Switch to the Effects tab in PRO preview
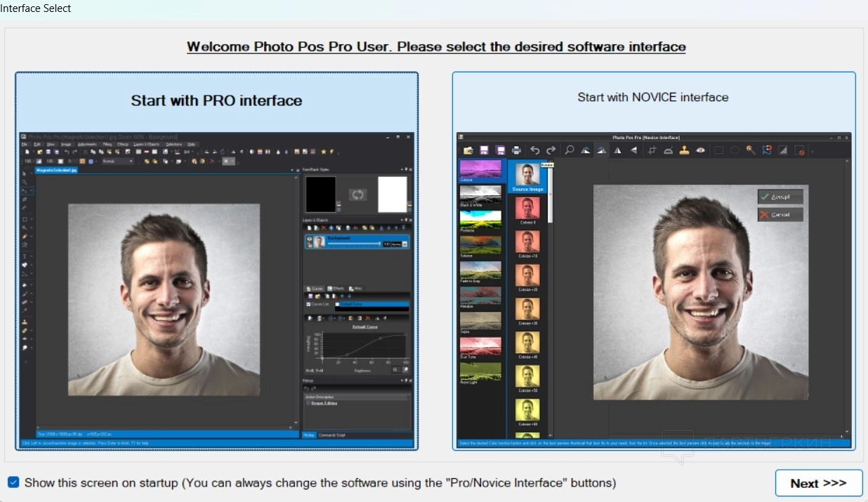This screenshot has width=868, height=502. tap(336, 289)
